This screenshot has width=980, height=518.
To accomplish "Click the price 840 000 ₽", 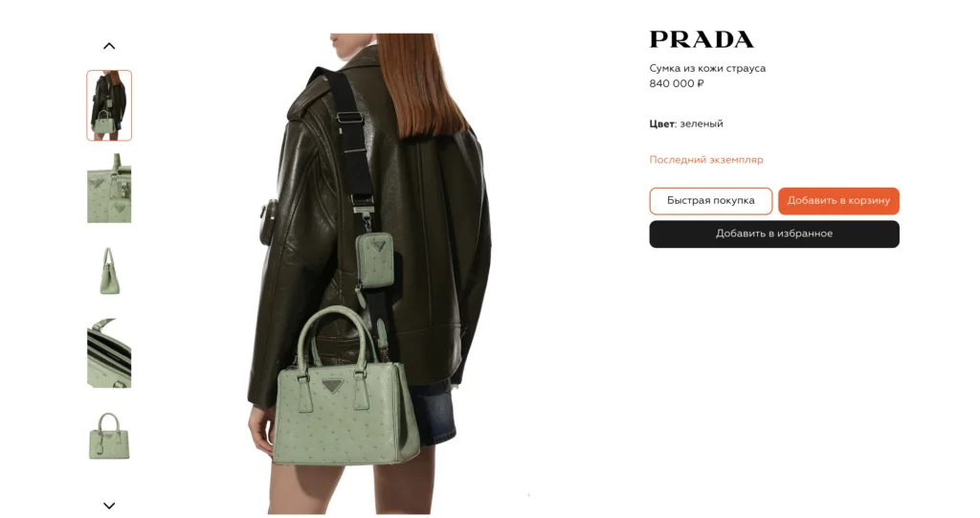I will coord(677,83).
